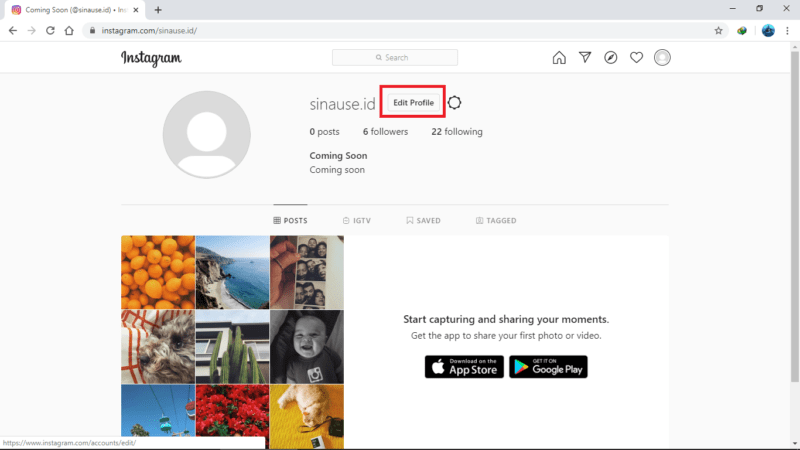The image size is (800, 450).
Task: Go forward in browser history
Action: pyautogui.click(x=32, y=31)
